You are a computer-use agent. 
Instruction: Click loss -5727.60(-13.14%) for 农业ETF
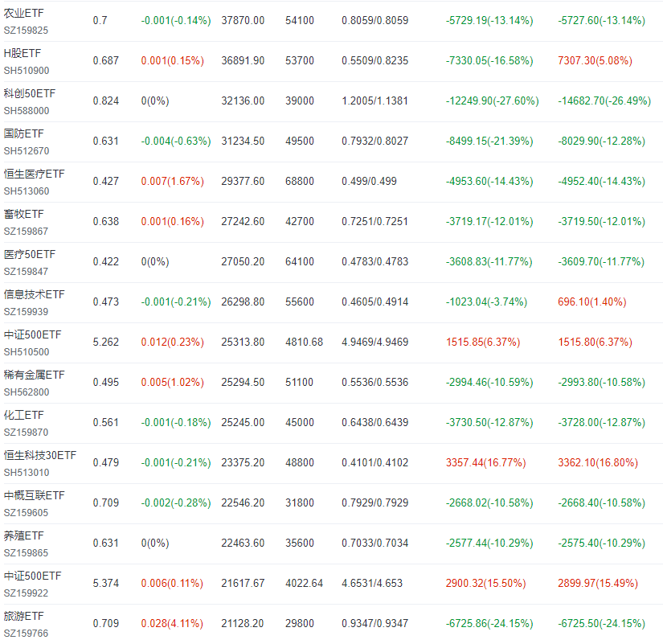click(601, 20)
